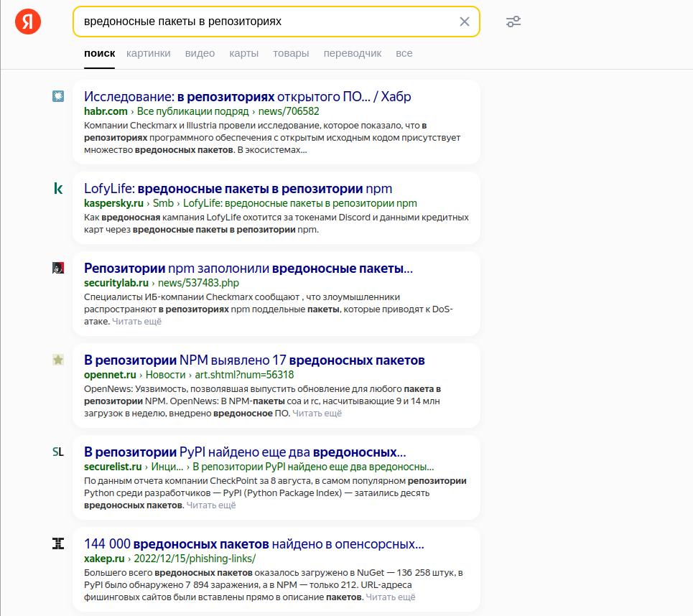Open 144 000 вредоносных пакетов title
Viewport: 693px width, 616px height.
point(254,544)
